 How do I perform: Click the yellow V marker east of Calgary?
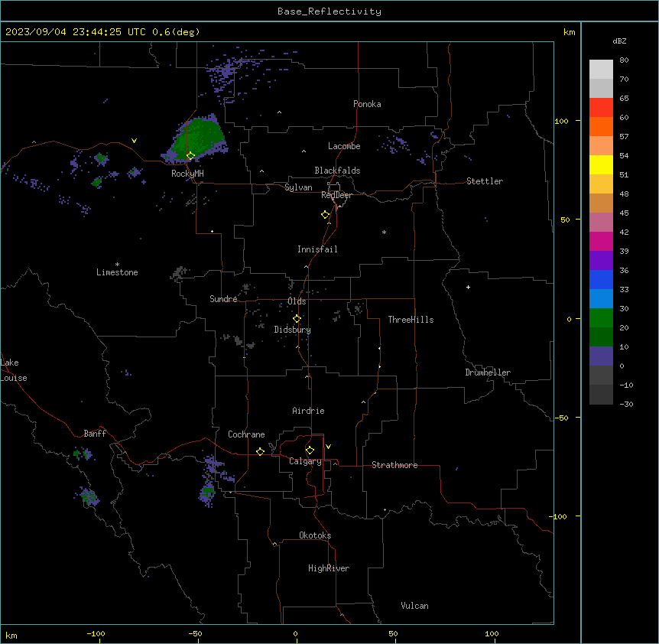click(328, 447)
